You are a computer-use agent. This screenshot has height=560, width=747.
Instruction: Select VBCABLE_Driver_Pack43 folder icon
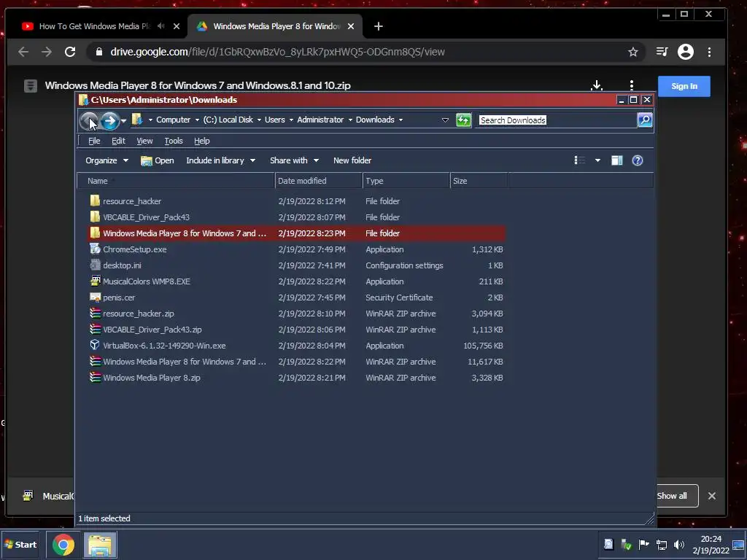click(x=95, y=217)
